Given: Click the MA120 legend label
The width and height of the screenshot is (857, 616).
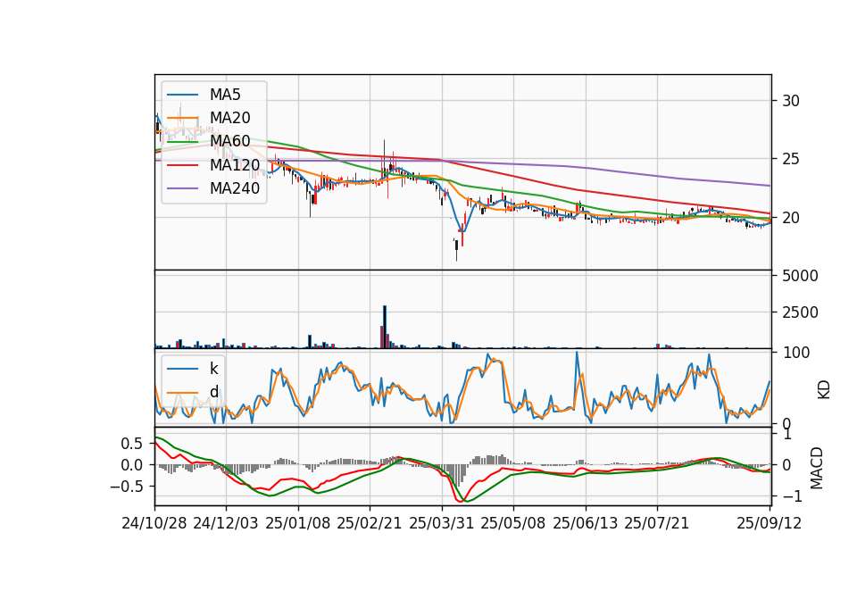Looking at the screenshot, I should [x=235, y=165].
